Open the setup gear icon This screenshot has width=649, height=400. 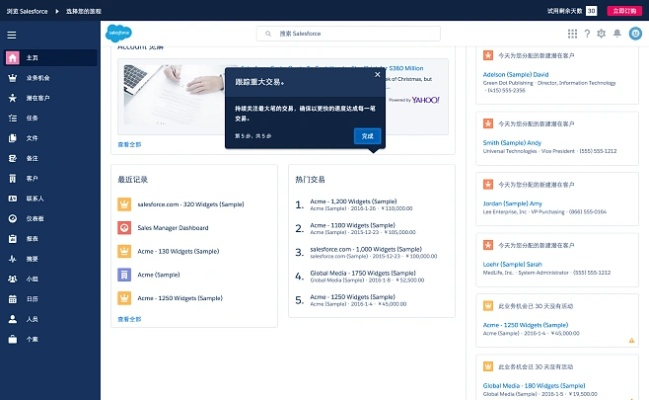point(601,34)
